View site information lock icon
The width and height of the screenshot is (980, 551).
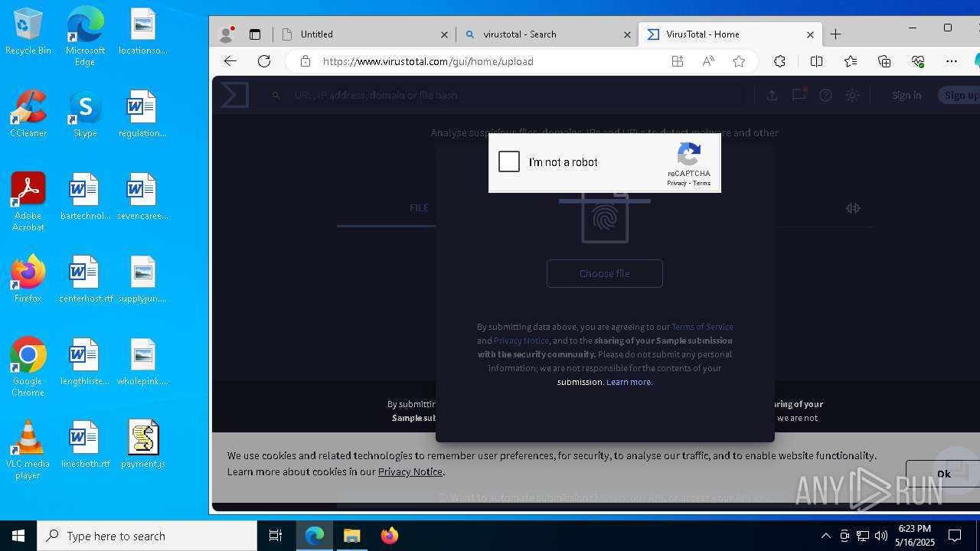tap(305, 61)
